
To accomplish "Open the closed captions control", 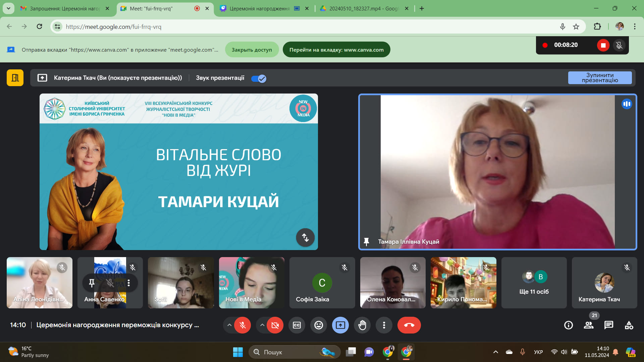I will tap(297, 325).
